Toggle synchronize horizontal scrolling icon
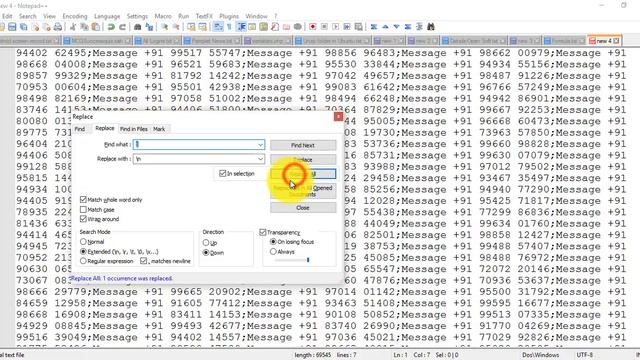This screenshot has width=640, height=360. tap(202, 27)
